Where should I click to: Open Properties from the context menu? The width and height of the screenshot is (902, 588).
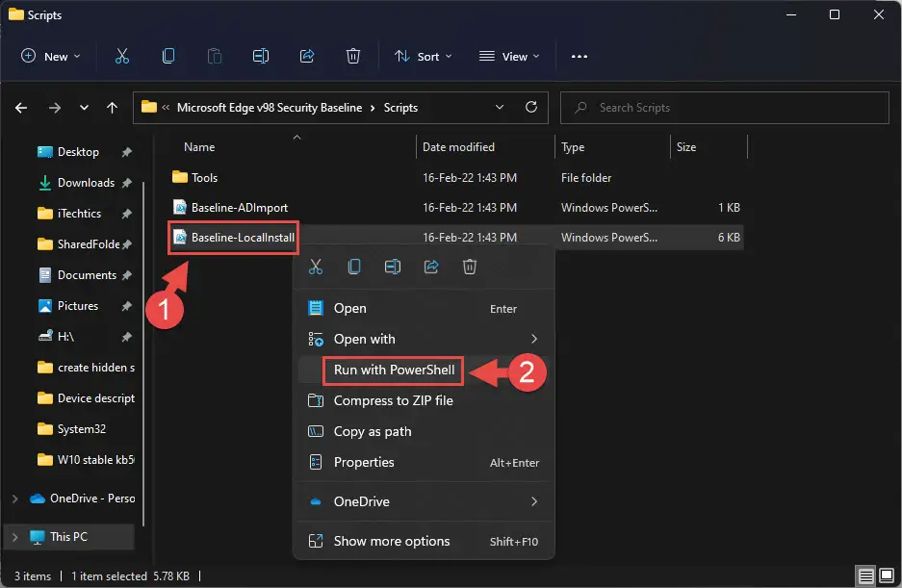point(424,463)
